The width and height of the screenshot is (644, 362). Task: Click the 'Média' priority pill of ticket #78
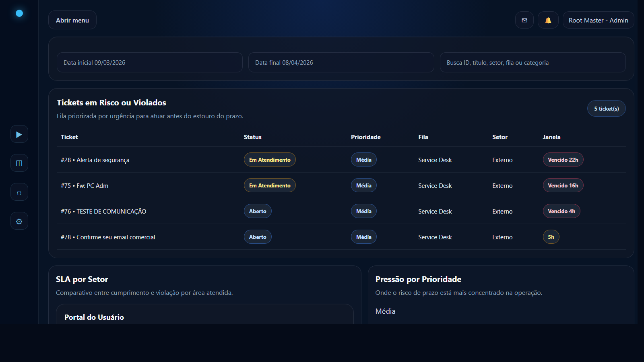[363, 237]
